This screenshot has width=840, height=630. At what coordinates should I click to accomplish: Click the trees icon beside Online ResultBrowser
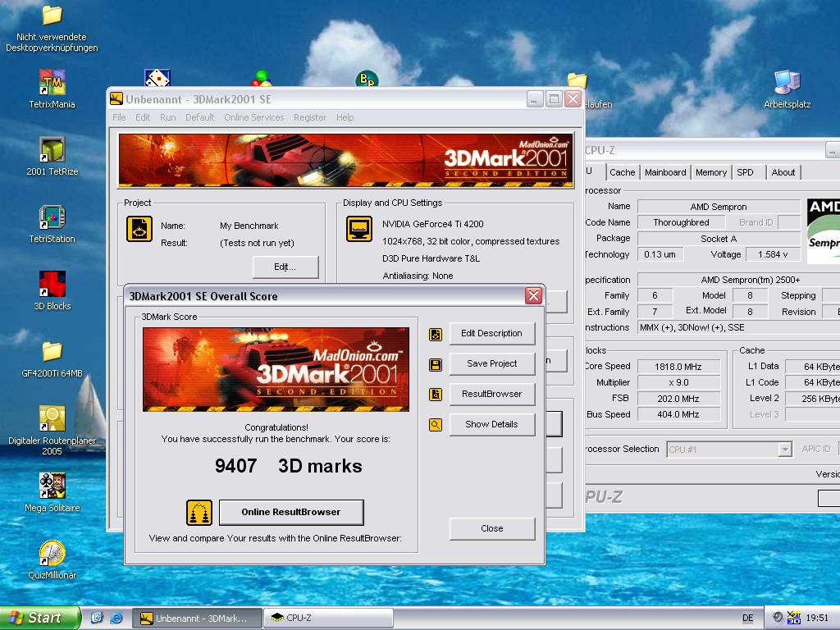tap(199, 513)
